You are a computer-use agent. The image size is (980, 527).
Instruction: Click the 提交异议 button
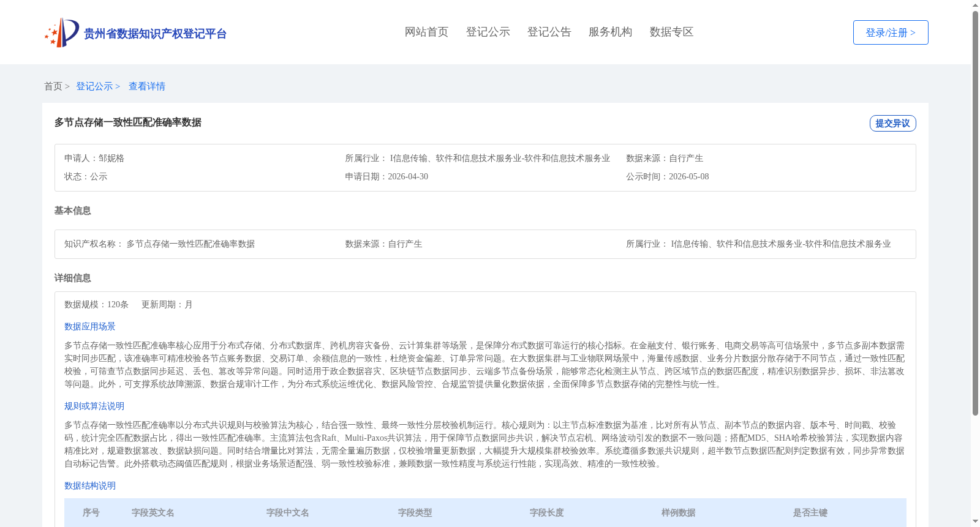point(892,123)
